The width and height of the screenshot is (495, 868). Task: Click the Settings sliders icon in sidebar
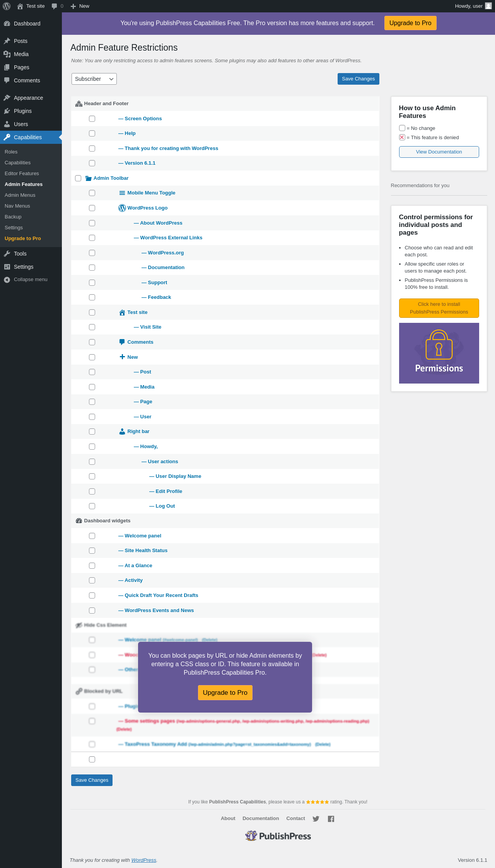(7, 267)
